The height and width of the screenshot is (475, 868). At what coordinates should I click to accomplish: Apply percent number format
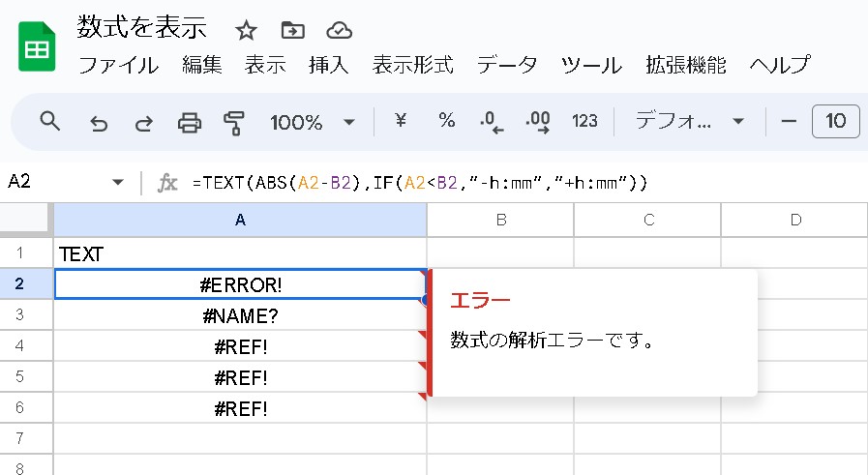(446, 121)
